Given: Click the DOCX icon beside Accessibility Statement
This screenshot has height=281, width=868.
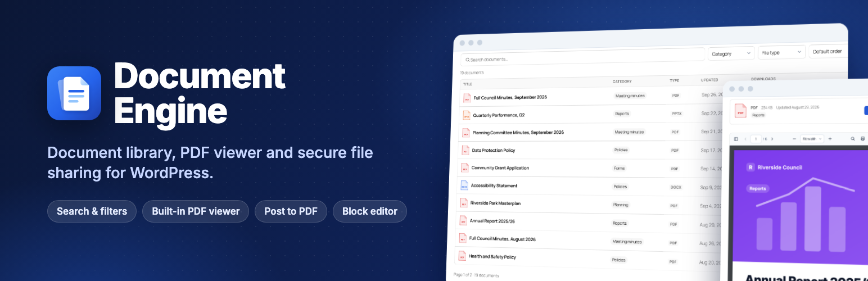Looking at the screenshot, I should pos(464,185).
